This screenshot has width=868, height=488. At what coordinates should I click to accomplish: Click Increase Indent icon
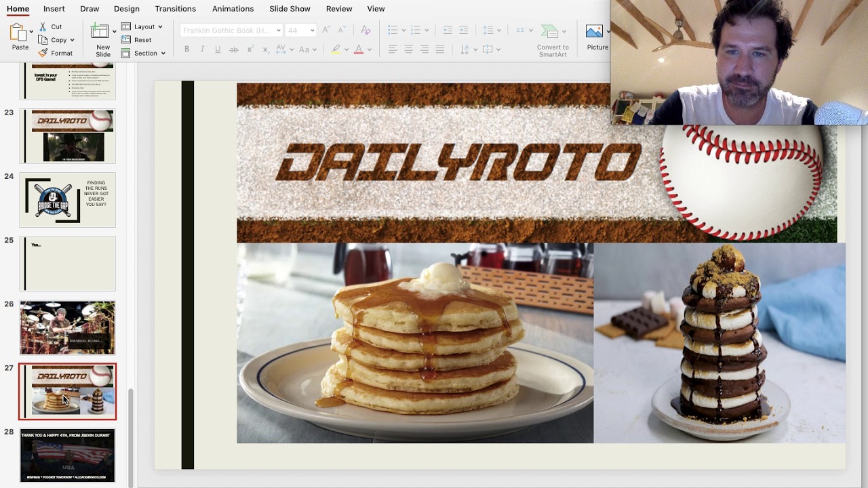click(x=464, y=30)
